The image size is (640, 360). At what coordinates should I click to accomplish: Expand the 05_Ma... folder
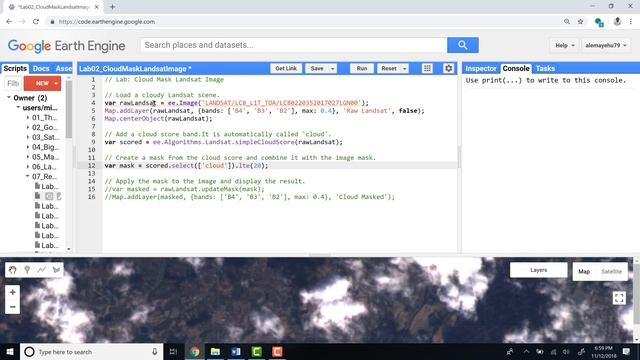point(28,157)
